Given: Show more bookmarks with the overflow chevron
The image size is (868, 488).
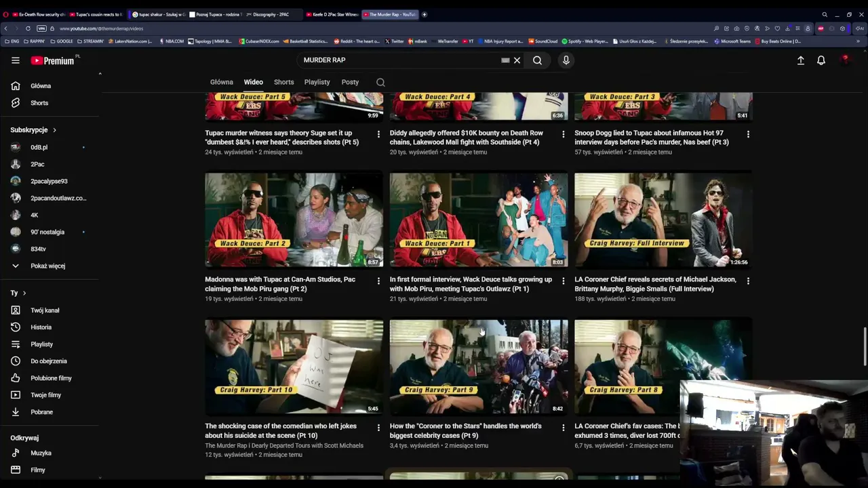Looking at the screenshot, I should (858, 41).
